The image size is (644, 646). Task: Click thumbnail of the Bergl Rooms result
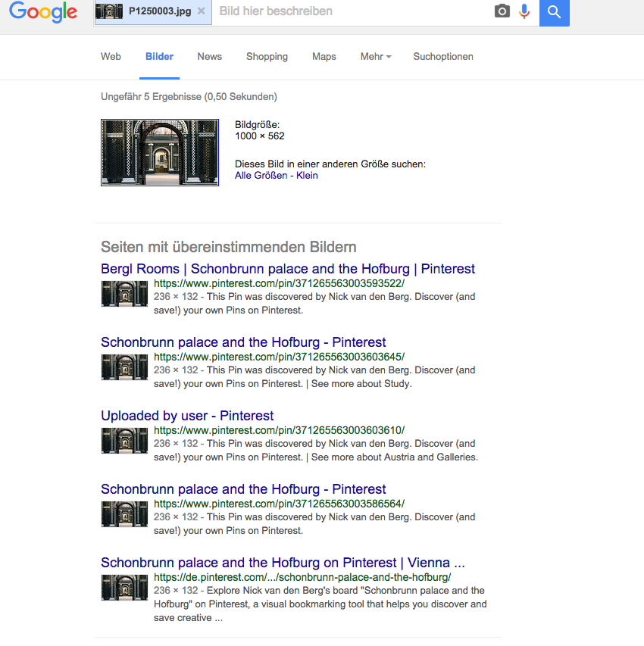pos(124,293)
